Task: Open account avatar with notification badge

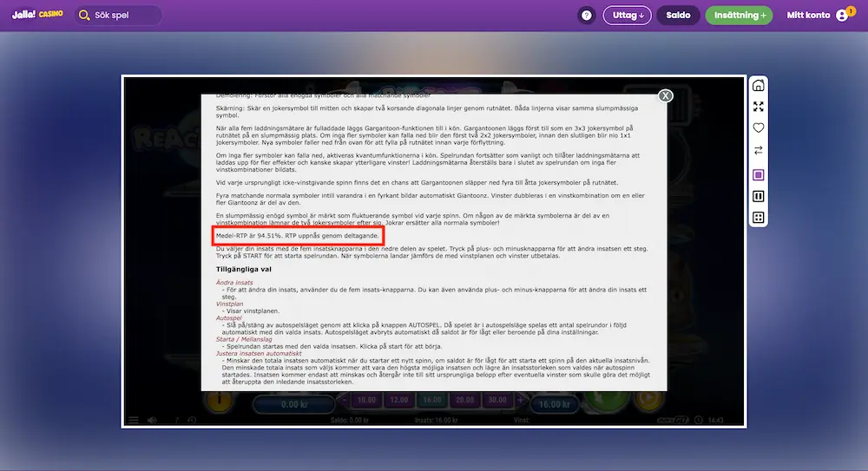Action: point(843,15)
